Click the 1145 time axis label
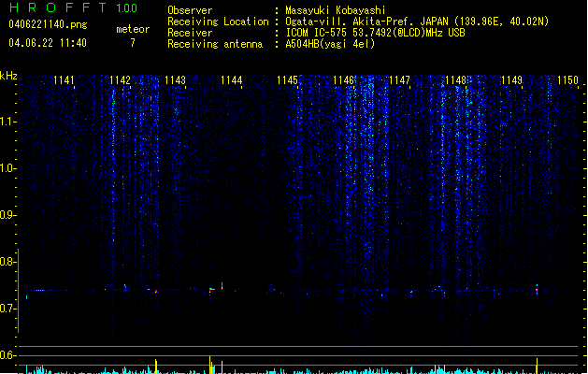Screen dimensions: 588x374 [287, 80]
